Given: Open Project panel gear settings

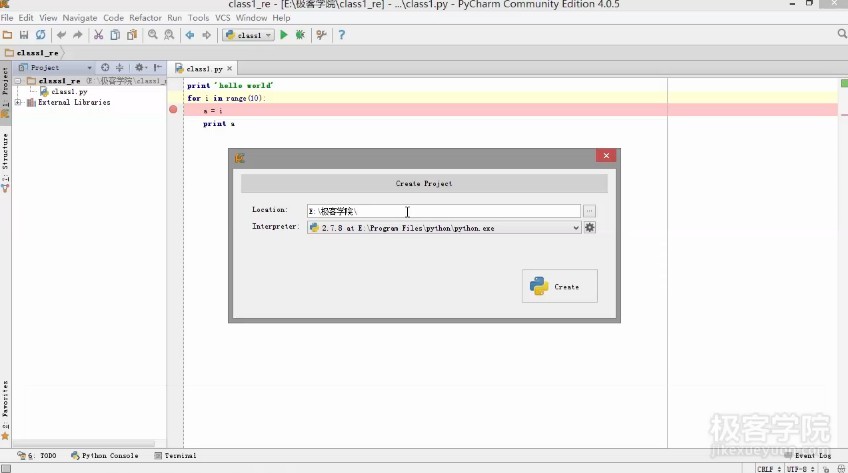Looking at the screenshot, I should click(140, 68).
